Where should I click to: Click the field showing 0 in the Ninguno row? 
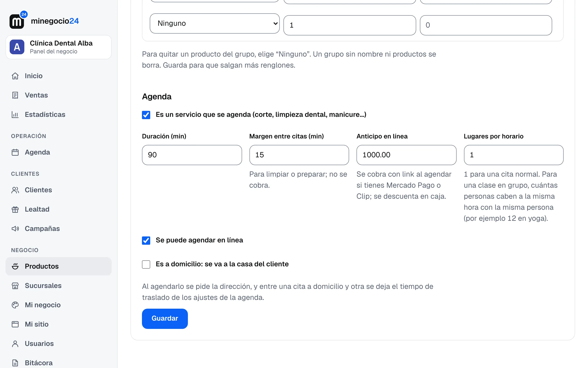(x=486, y=25)
